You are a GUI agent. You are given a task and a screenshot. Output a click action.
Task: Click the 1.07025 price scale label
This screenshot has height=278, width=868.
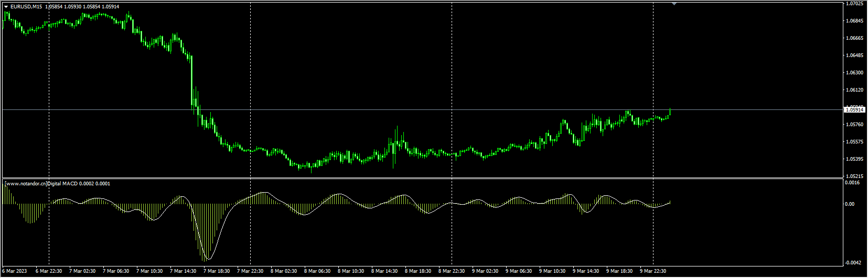coord(855,4)
